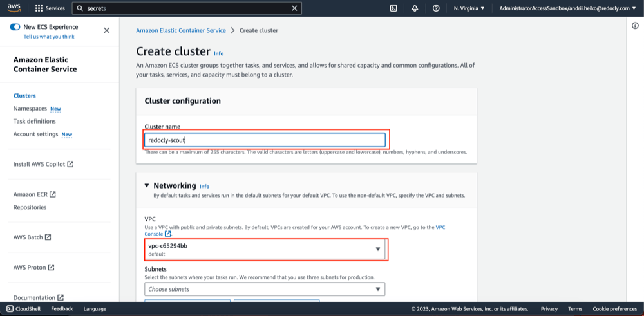Click the Create cluster breadcrumb text

(x=259, y=30)
